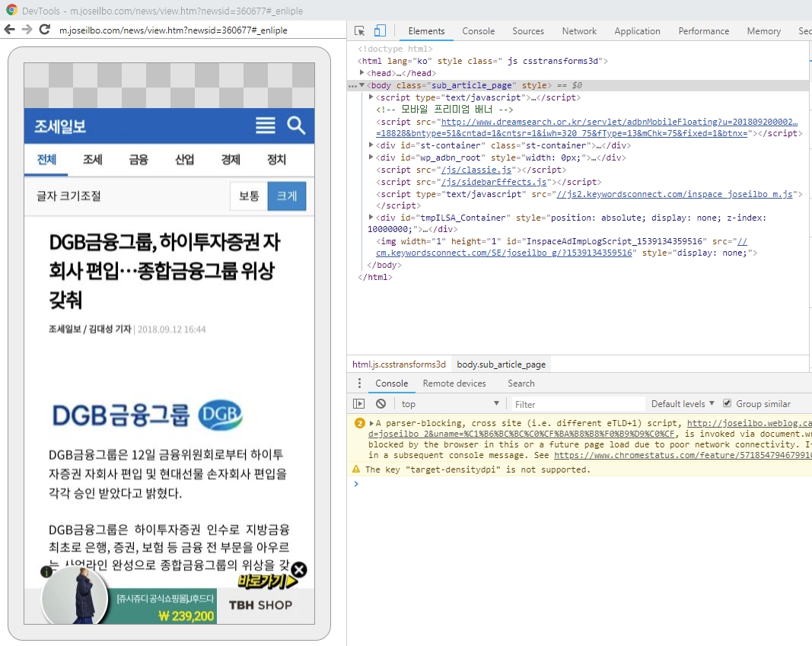
Task: Expand the text/javascript script node
Action: [371, 97]
